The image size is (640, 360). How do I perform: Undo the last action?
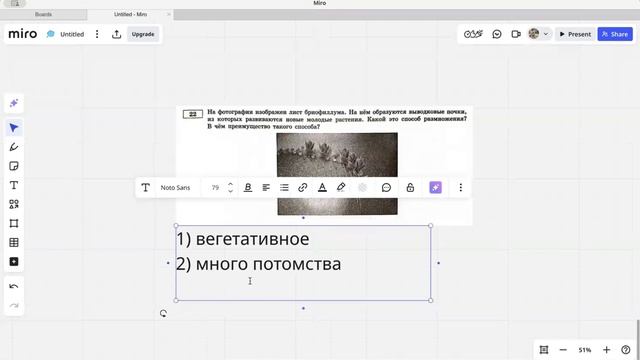14,287
